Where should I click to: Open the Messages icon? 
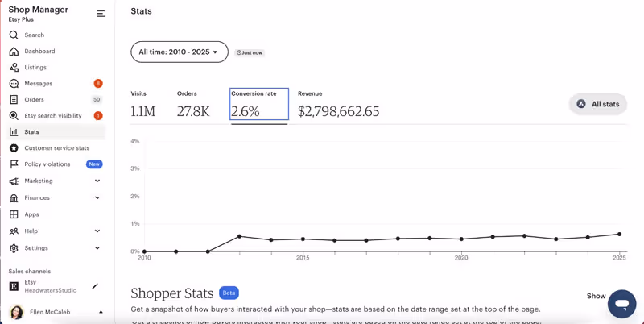pyautogui.click(x=14, y=84)
